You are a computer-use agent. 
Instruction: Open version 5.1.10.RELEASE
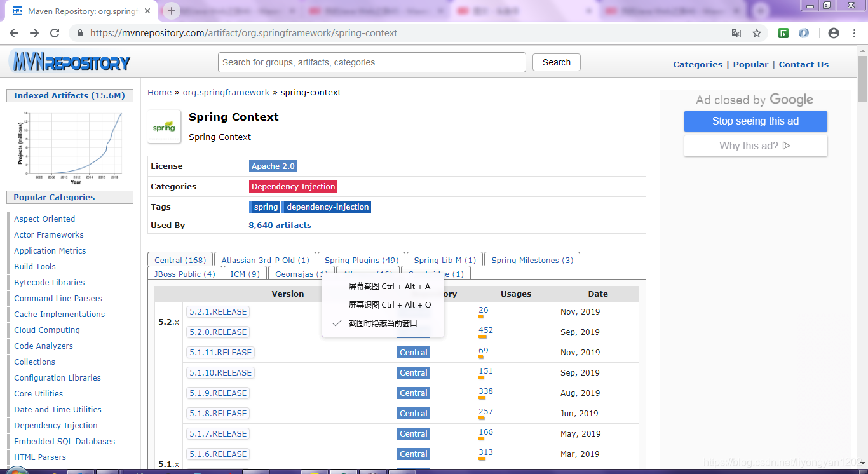coord(220,372)
